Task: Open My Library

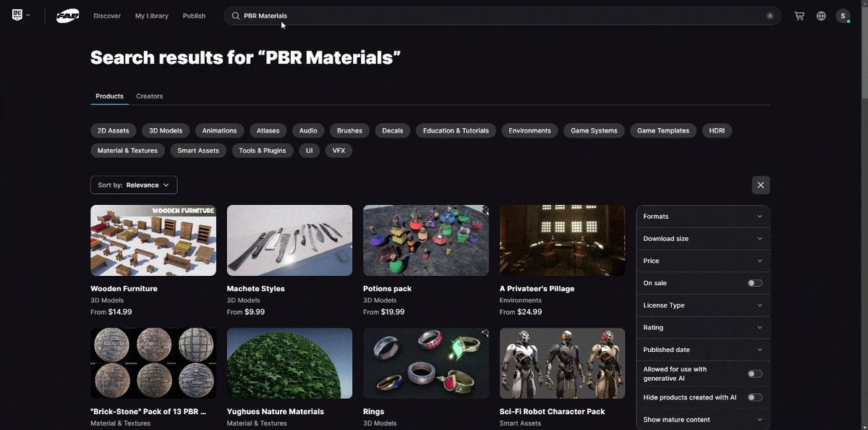Action: click(152, 16)
